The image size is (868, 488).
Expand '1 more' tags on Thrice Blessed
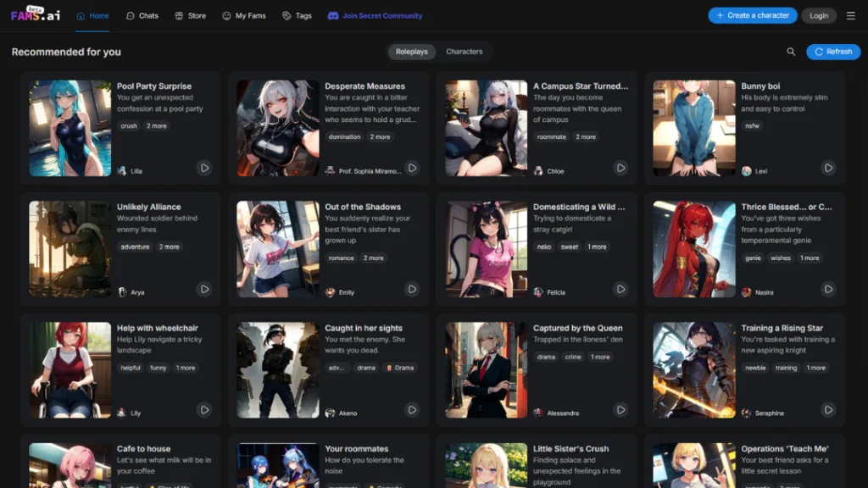[810, 258]
